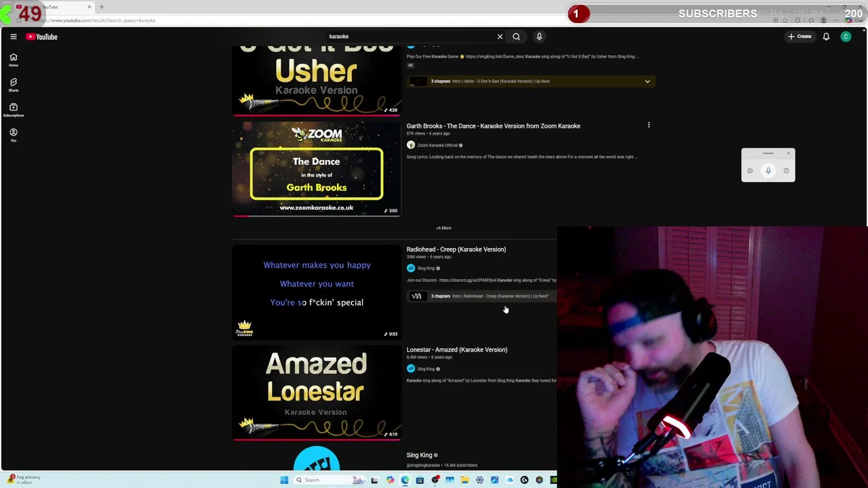This screenshot has height=488, width=868.
Task: Click Discord link in Creep description
Action: (x=468, y=280)
